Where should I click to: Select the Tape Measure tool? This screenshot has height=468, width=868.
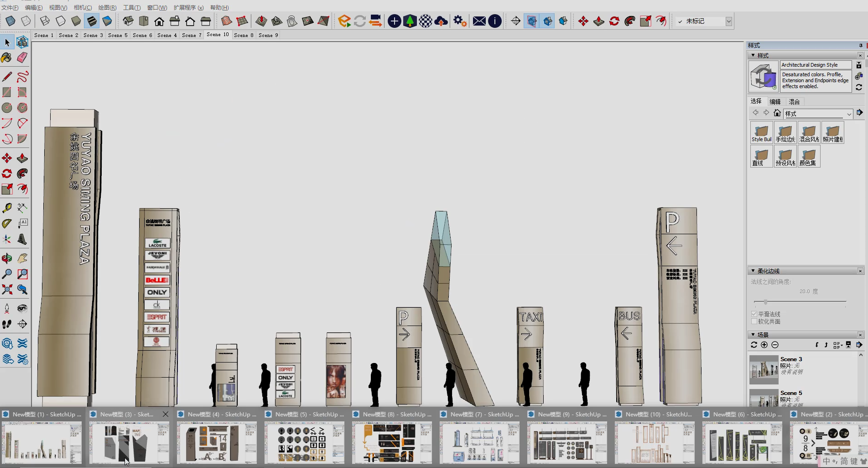coord(7,208)
